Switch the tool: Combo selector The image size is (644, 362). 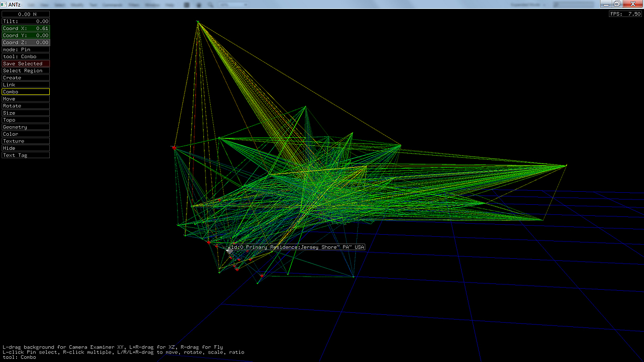tap(26, 57)
